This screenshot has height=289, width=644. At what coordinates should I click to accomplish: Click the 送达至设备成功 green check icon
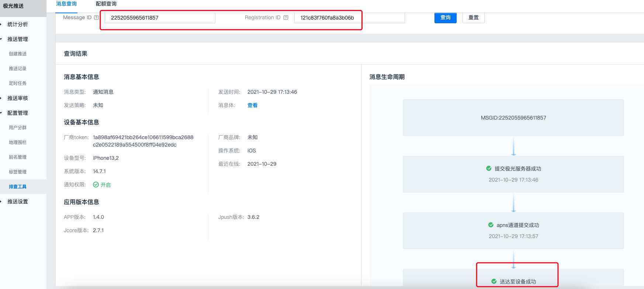pos(494,281)
